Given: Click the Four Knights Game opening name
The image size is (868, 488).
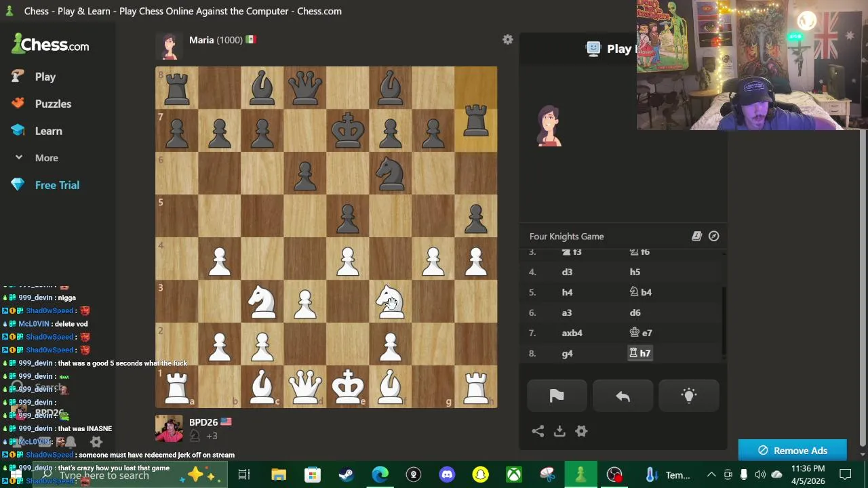Looking at the screenshot, I should (566, 237).
